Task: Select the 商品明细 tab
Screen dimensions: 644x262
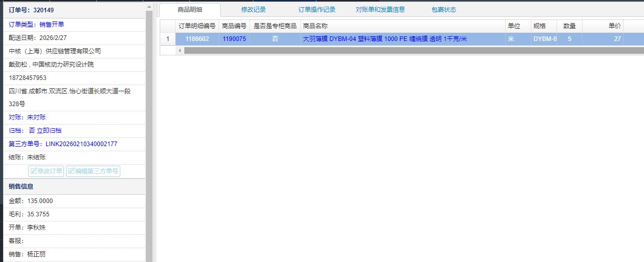Action: 190,10
